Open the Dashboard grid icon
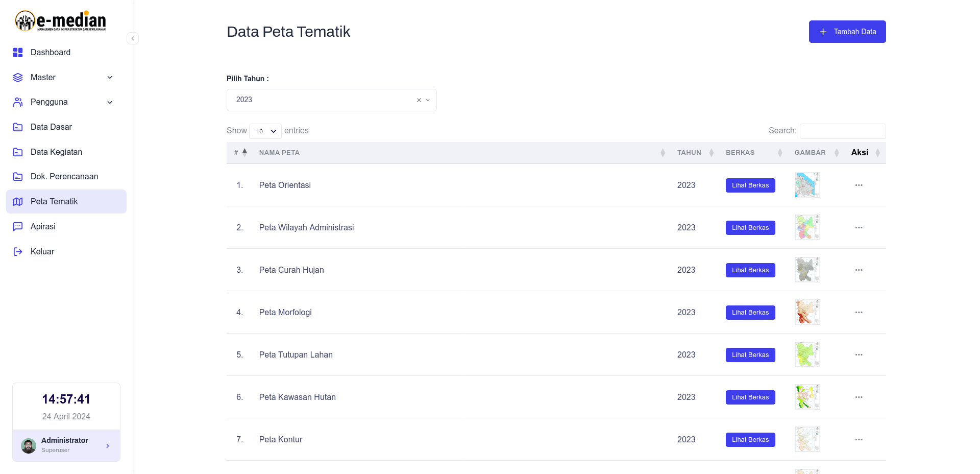This screenshot has width=980, height=474. pos(18,53)
